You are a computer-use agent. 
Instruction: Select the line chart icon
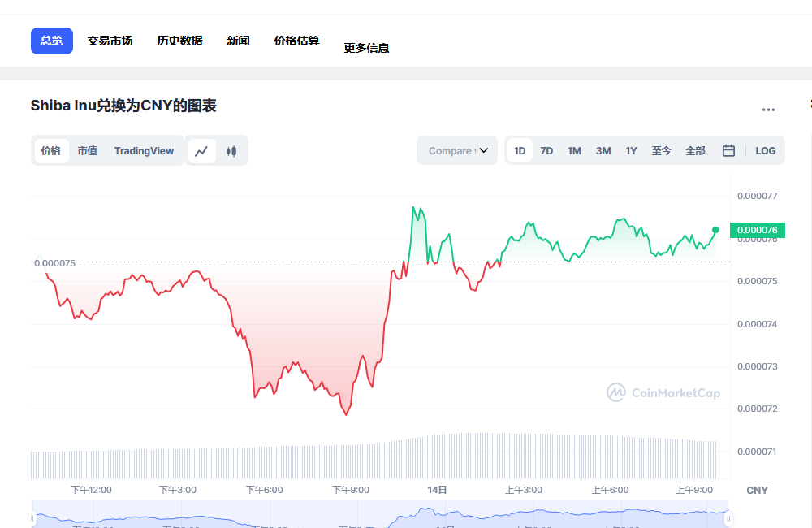pyautogui.click(x=202, y=150)
